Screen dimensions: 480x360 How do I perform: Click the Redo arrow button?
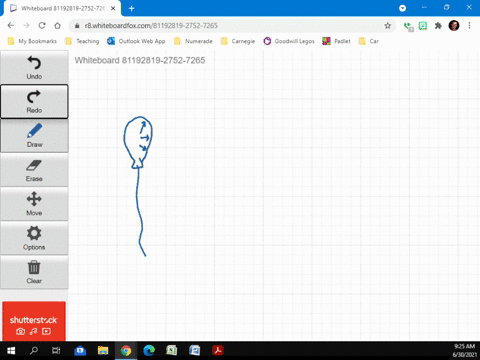tap(34, 101)
